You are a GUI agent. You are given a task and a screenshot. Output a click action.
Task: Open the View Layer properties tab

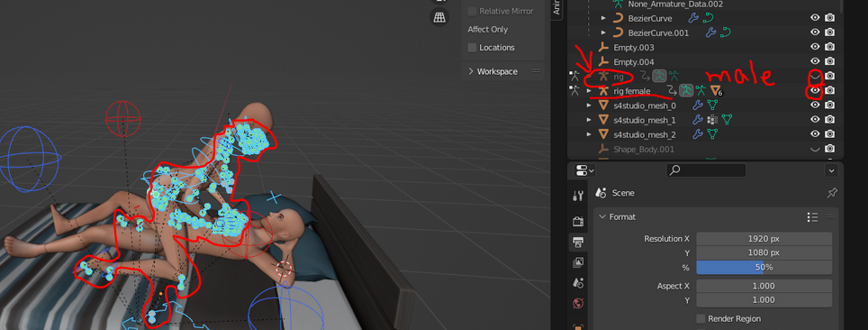[578, 261]
